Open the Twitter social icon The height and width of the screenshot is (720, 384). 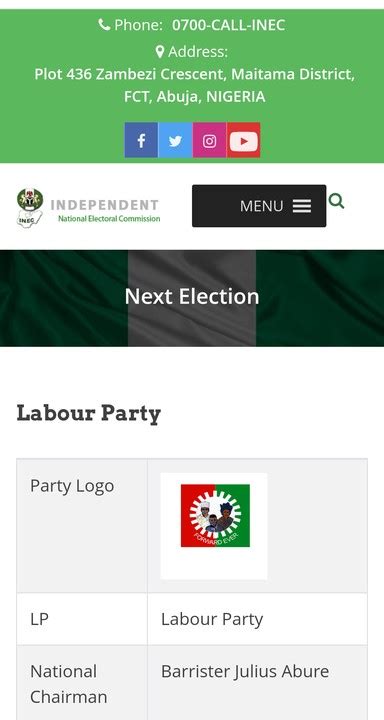(x=175, y=140)
